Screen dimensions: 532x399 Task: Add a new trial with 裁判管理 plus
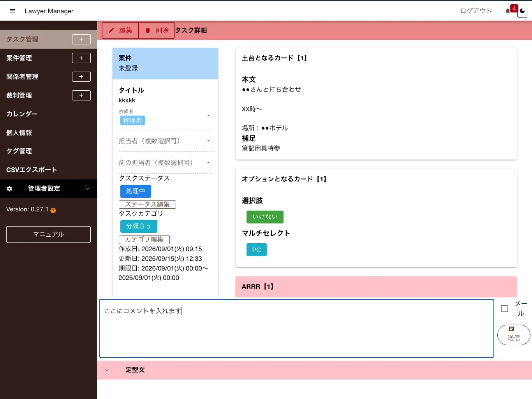click(81, 95)
